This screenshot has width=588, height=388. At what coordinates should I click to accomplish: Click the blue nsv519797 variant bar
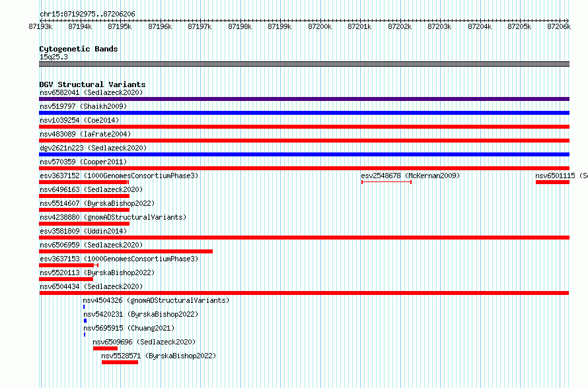pos(304,113)
